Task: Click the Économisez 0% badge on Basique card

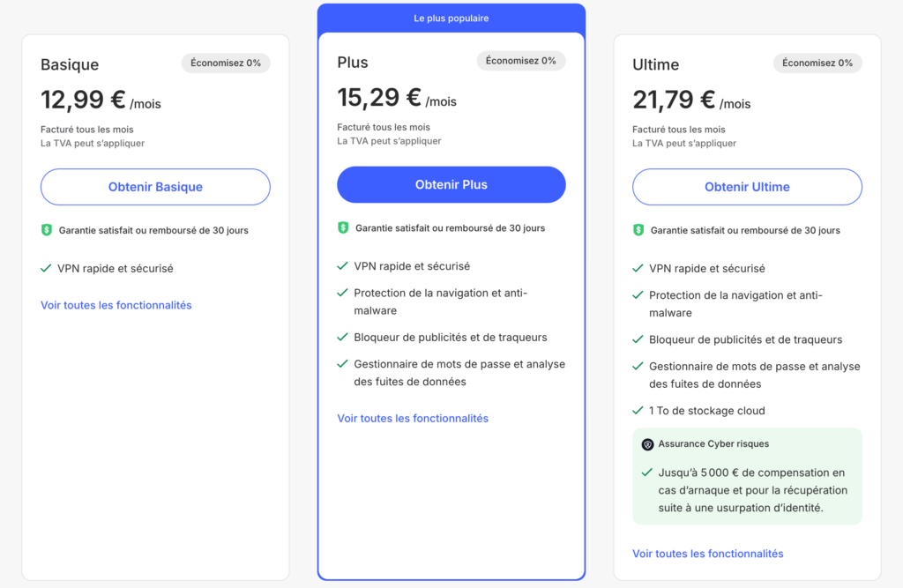Action: [x=226, y=63]
